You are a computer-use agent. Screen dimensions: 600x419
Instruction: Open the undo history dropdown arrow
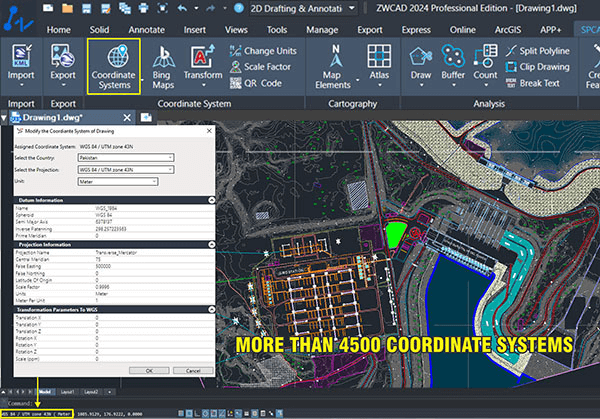point(196,8)
